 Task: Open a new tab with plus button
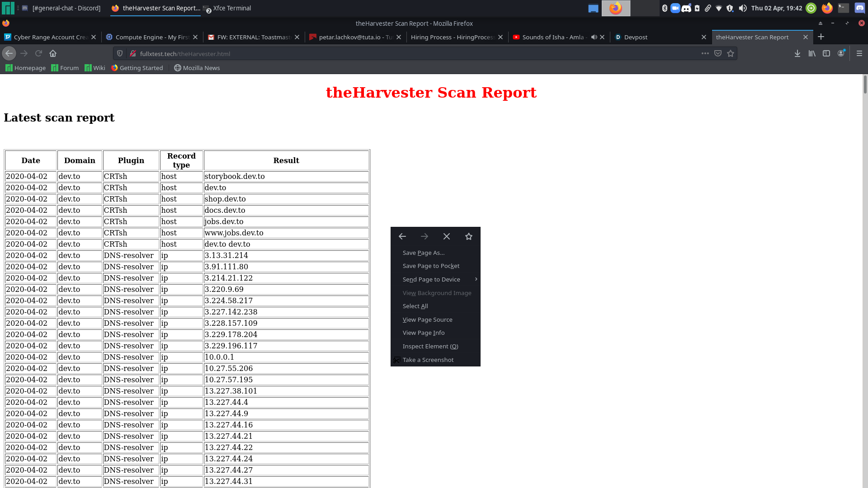pos(821,37)
